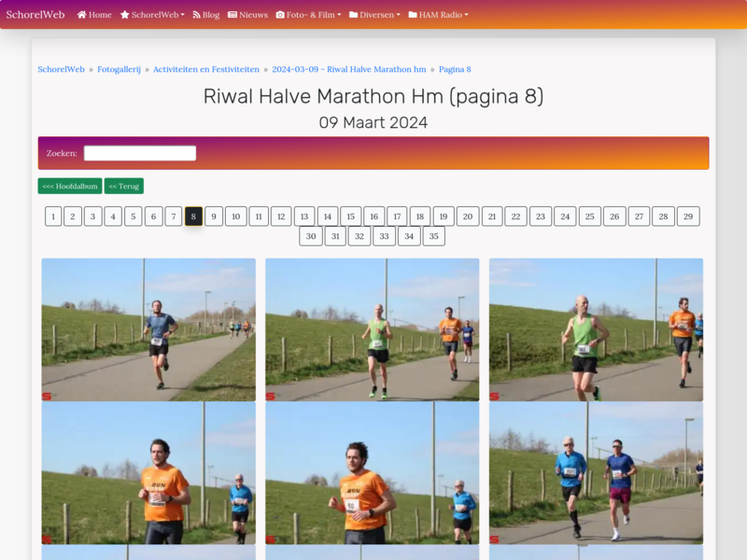Go to gallery page 26
The image size is (747, 560).
point(614,217)
